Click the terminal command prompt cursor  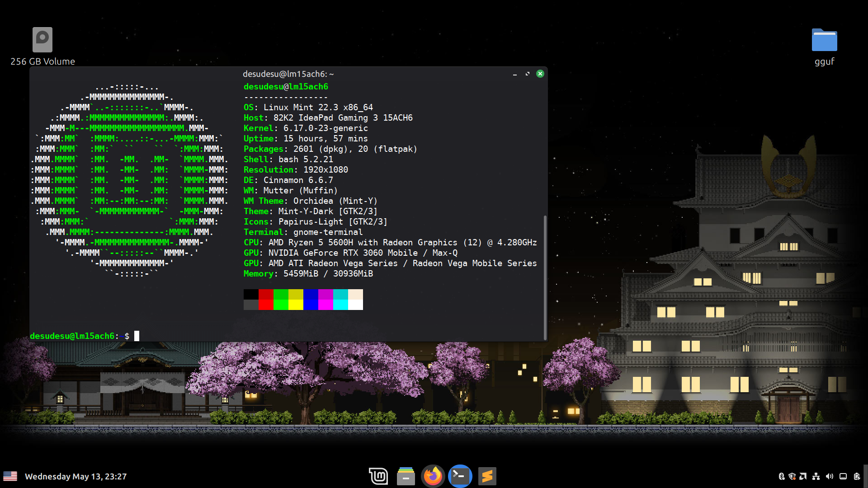[x=137, y=336]
